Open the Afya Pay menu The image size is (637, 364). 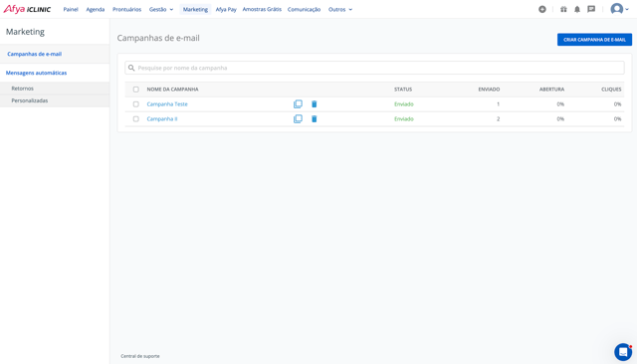coord(226,9)
